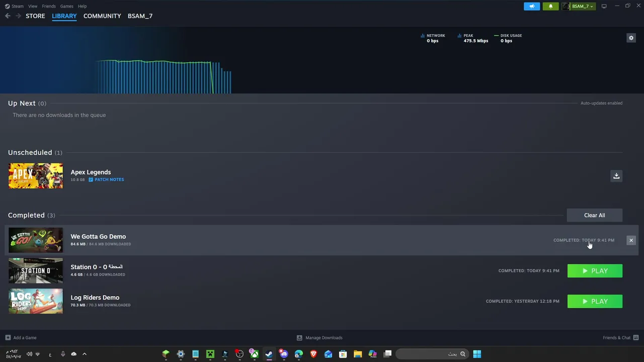Open the View menu
Screen dimensions: 644x362
point(33,6)
